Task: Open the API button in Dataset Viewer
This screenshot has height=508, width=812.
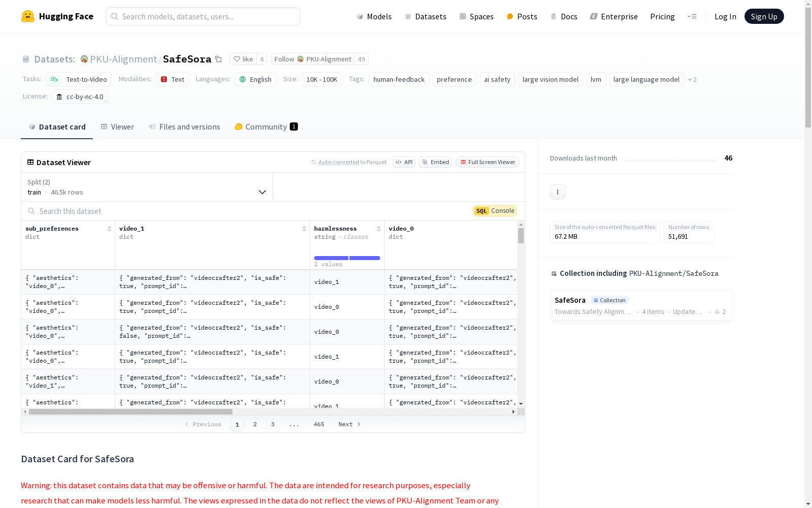Action: [404, 162]
